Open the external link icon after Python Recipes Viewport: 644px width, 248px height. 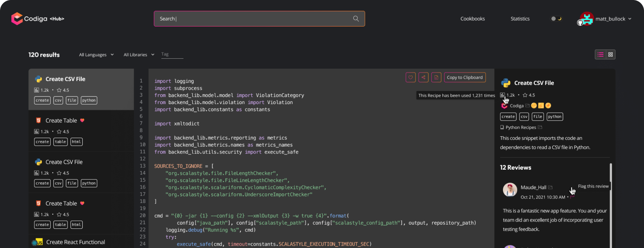540,127
